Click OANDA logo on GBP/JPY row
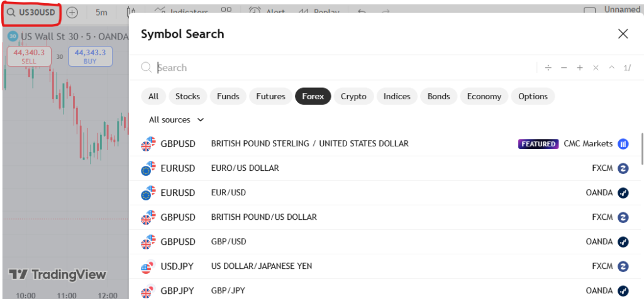This screenshot has width=644, height=299. tap(623, 291)
